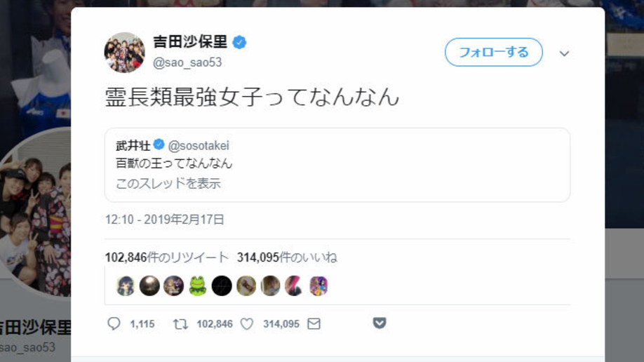Open the green frog avatar liker
The height and width of the screenshot is (362, 644).
click(x=198, y=286)
